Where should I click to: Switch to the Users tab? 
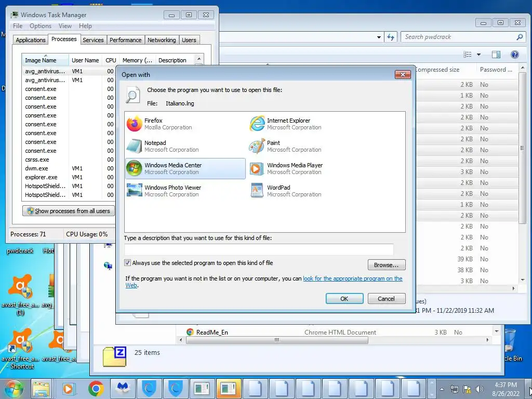tap(189, 40)
